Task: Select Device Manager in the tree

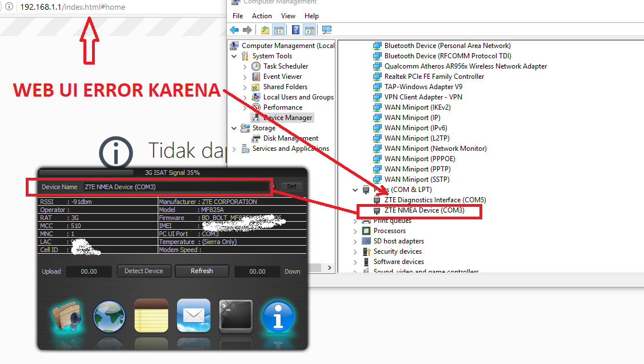Action: tap(287, 118)
